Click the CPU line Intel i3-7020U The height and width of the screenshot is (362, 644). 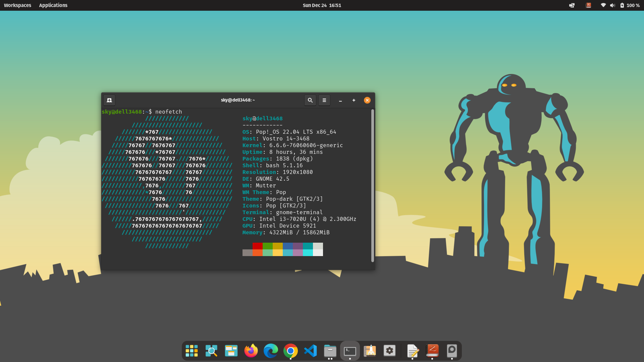(x=299, y=219)
